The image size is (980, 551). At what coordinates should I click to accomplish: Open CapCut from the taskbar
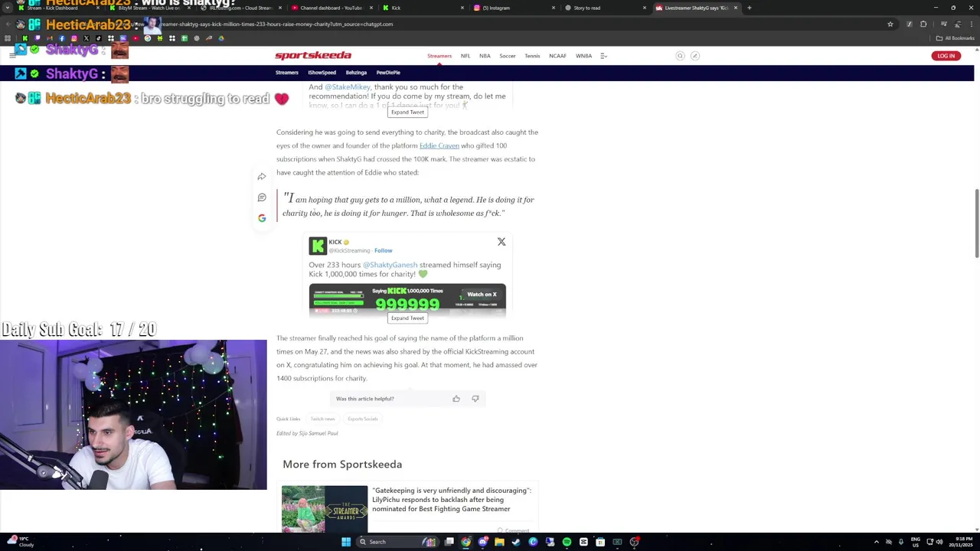(583, 542)
